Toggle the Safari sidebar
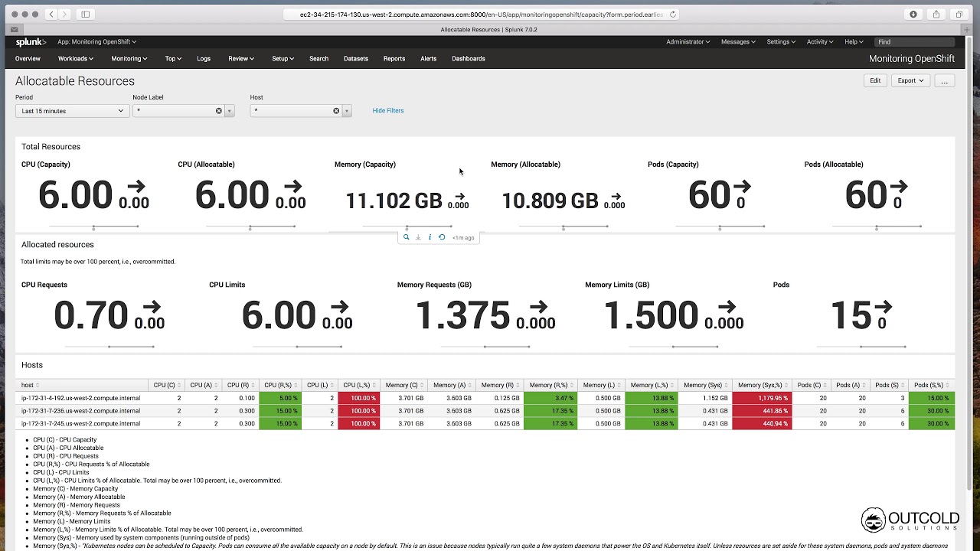Viewport: 980px width, 551px height. [x=85, y=14]
